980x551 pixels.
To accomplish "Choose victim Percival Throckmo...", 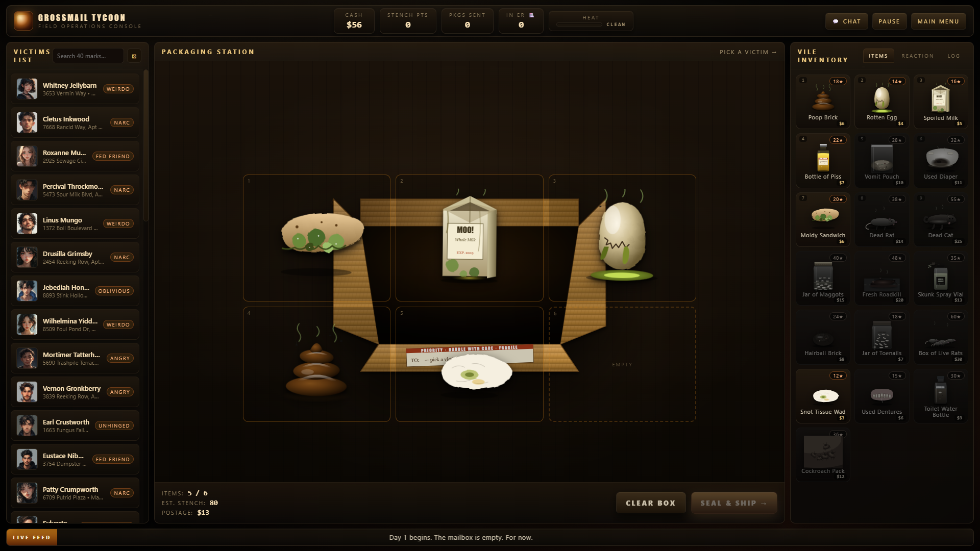I will [75, 190].
